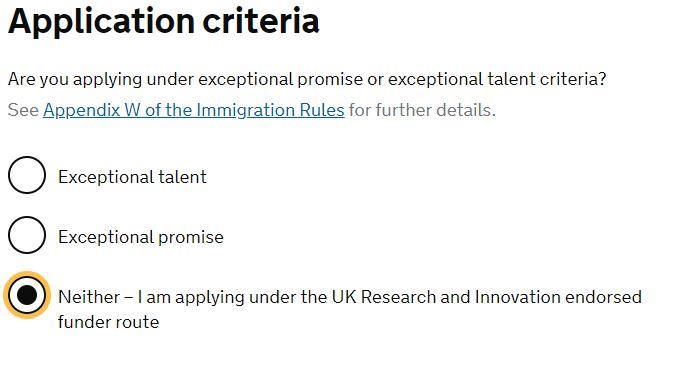This screenshot has height=391, width=693.
Task: Click the 'for further details.' hint text
Action: click(422, 110)
